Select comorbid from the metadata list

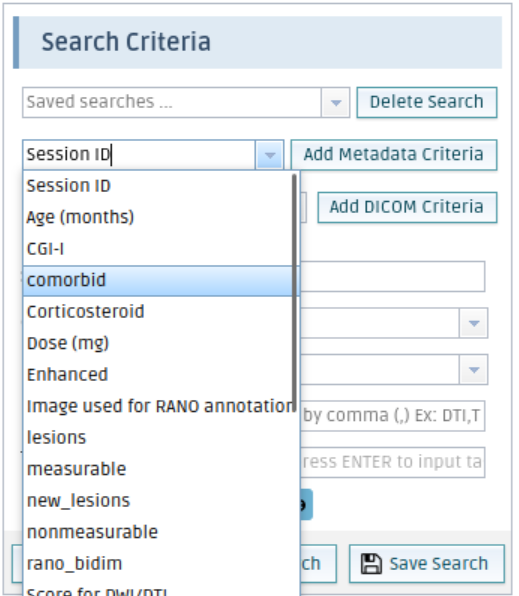click(x=158, y=281)
